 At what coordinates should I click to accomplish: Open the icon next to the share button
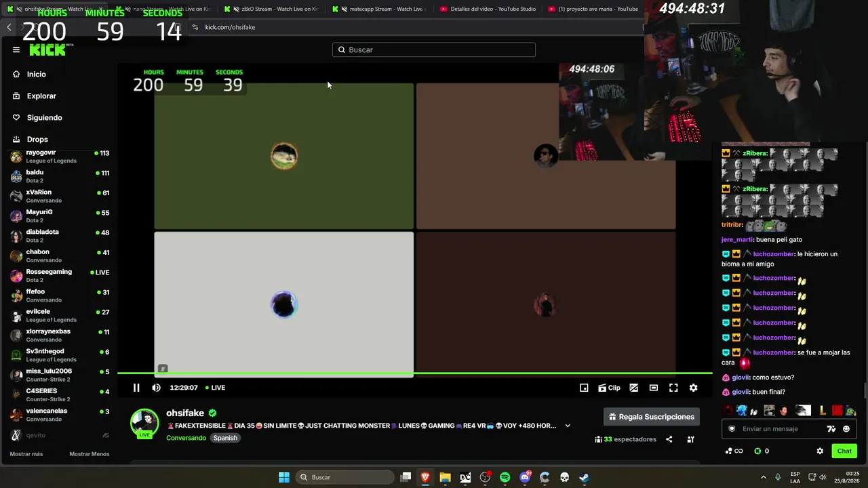pyautogui.click(x=690, y=439)
